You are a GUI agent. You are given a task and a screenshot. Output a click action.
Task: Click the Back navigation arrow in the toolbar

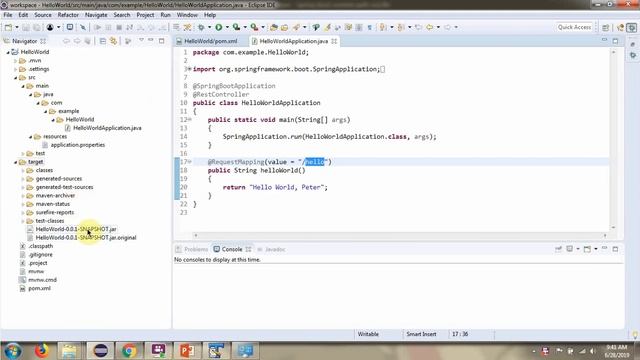point(430,27)
